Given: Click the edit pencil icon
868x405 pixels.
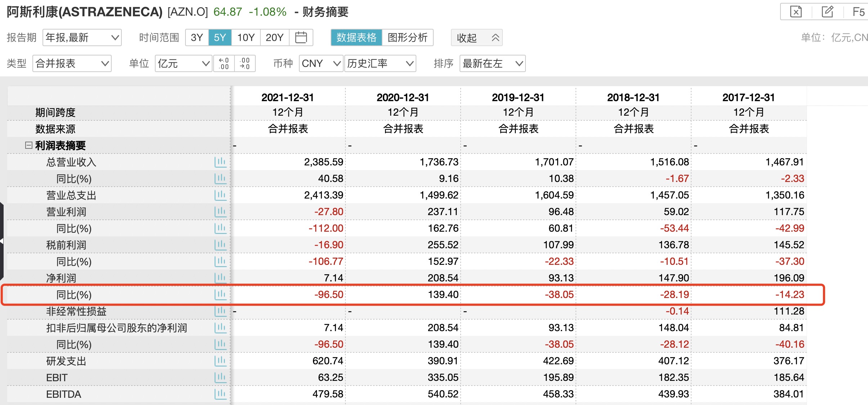Looking at the screenshot, I should (x=827, y=12).
